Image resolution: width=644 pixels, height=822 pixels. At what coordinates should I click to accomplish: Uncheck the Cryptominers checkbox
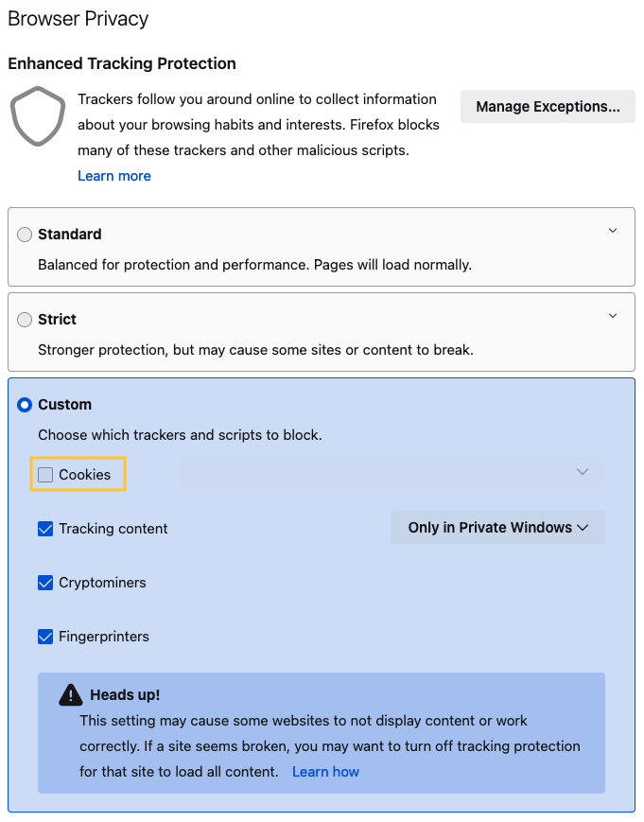tap(45, 583)
